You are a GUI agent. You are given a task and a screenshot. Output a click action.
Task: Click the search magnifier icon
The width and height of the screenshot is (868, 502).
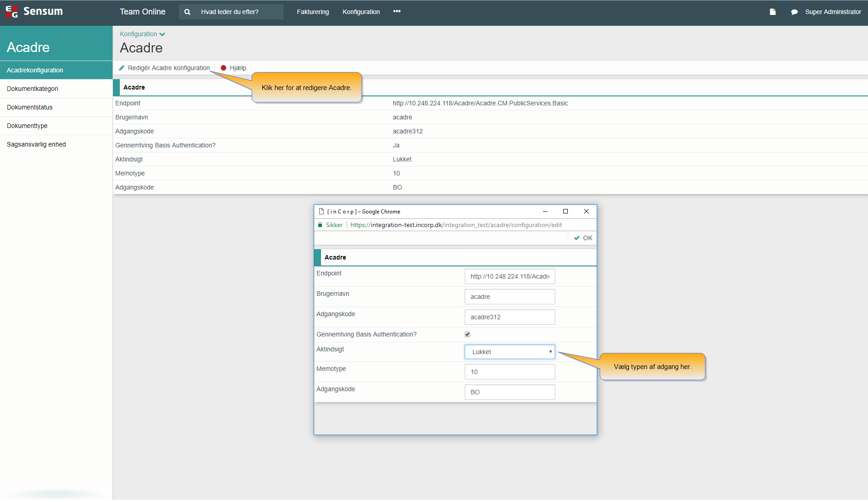[187, 12]
